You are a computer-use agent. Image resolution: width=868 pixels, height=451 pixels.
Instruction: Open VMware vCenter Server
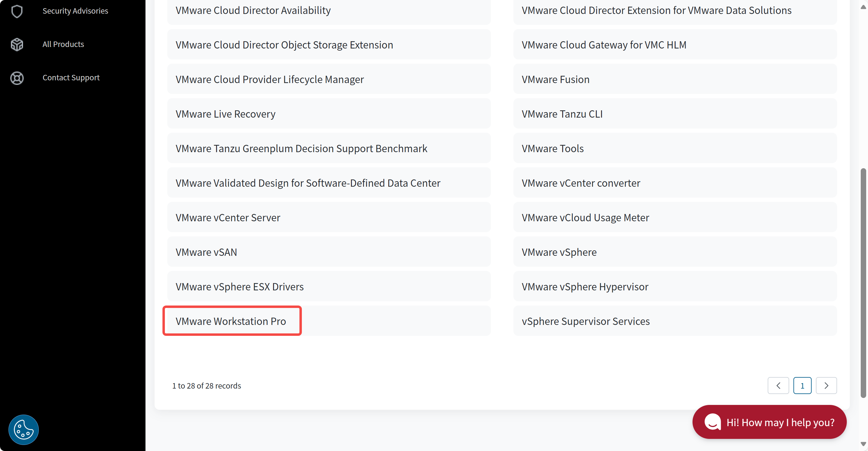[329, 217]
